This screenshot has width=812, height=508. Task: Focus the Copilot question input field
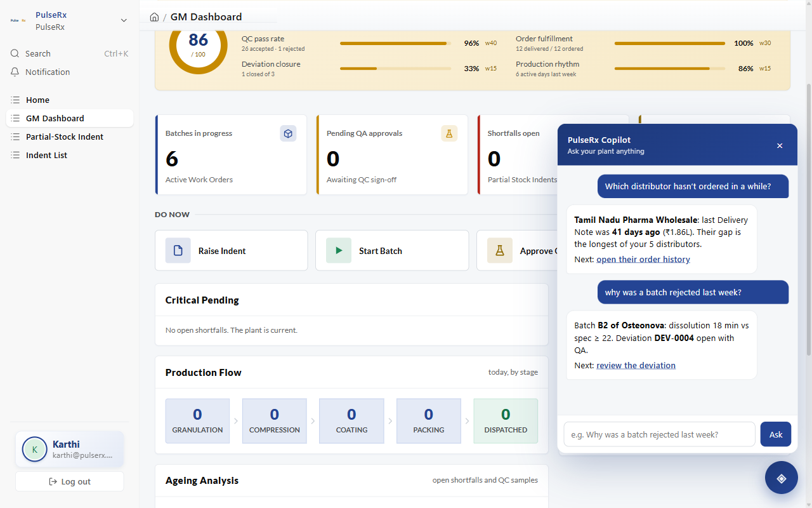tap(659, 434)
